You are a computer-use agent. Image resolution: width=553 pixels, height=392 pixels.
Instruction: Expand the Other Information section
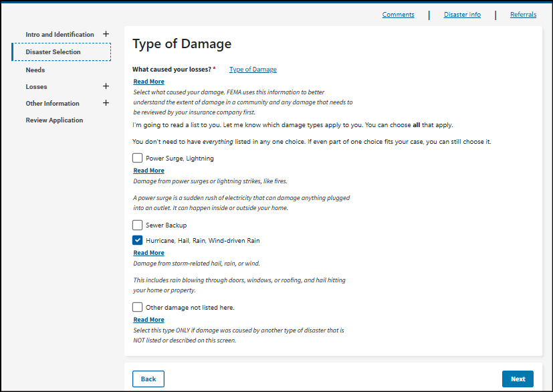[x=106, y=103]
